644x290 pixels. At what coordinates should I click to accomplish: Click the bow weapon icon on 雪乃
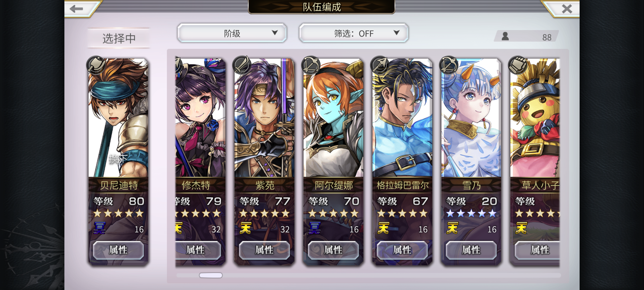click(x=449, y=65)
